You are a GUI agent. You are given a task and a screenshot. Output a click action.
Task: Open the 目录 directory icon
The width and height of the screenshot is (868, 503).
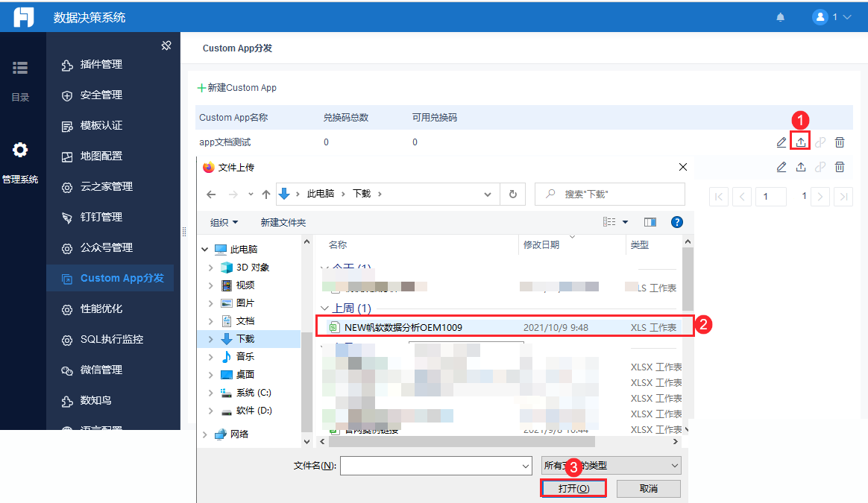click(x=20, y=68)
